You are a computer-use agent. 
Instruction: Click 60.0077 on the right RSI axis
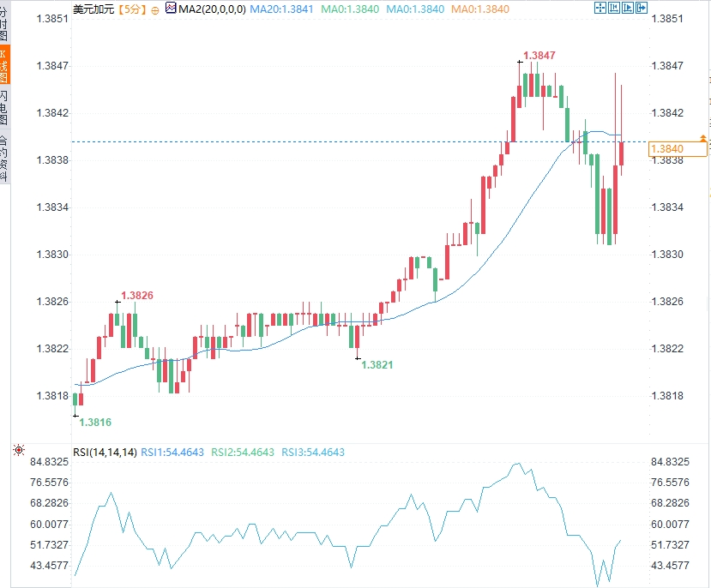[670, 524]
